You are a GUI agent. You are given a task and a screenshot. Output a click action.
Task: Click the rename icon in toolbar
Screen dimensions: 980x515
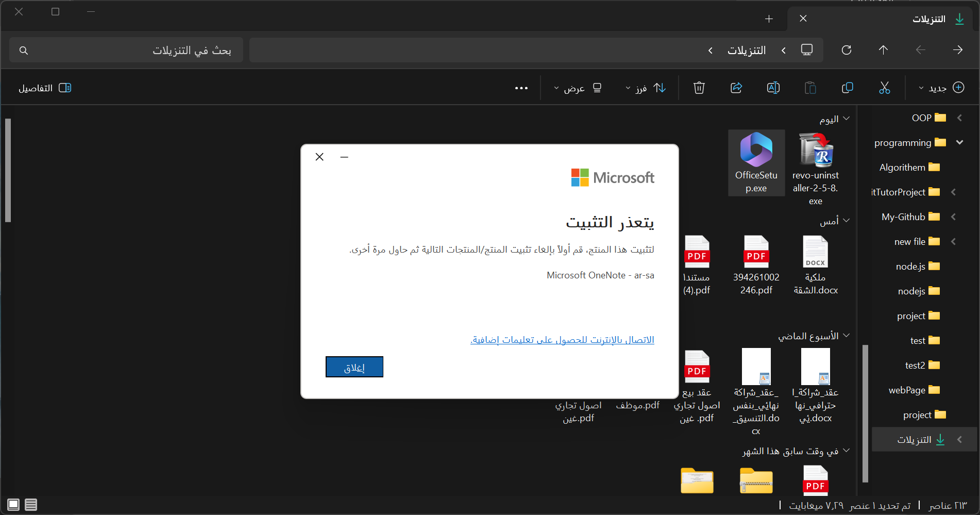tap(773, 88)
